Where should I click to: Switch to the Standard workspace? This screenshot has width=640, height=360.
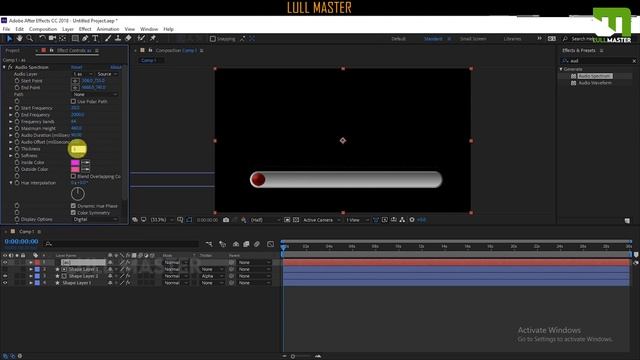coord(433,39)
